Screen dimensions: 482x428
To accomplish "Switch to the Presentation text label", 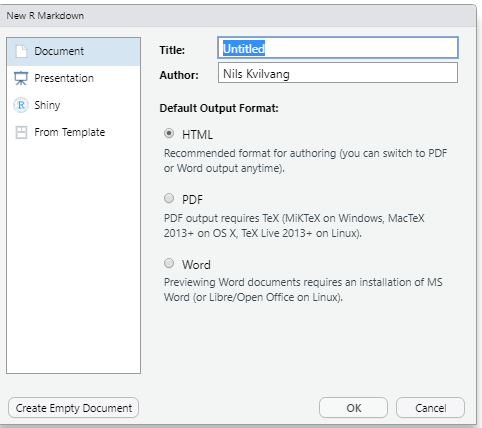I will 64,78.
